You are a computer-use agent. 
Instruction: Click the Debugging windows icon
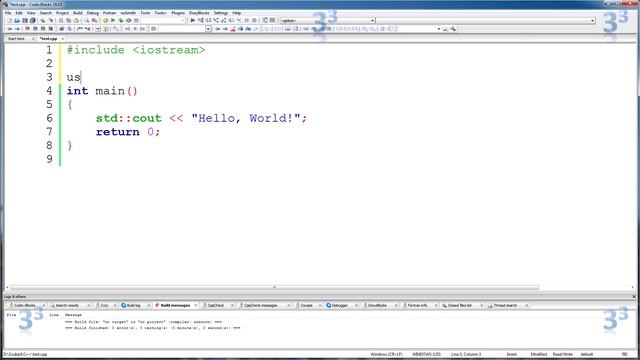coord(265,20)
